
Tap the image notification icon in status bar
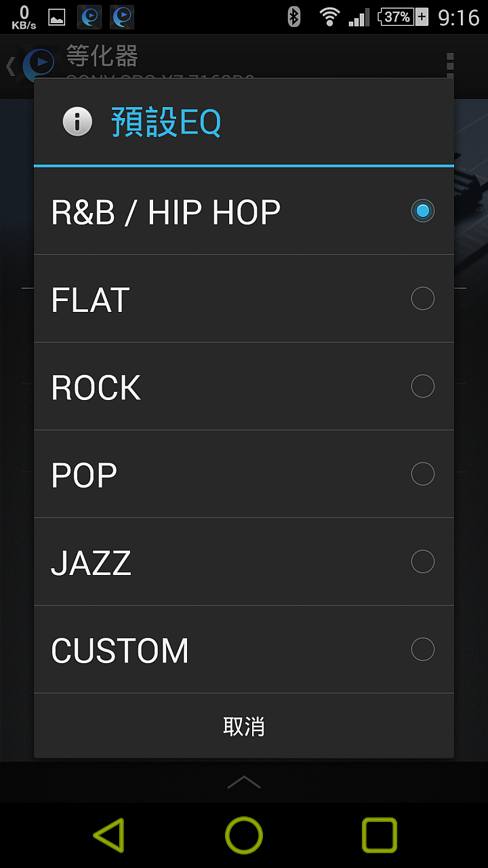click(57, 17)
